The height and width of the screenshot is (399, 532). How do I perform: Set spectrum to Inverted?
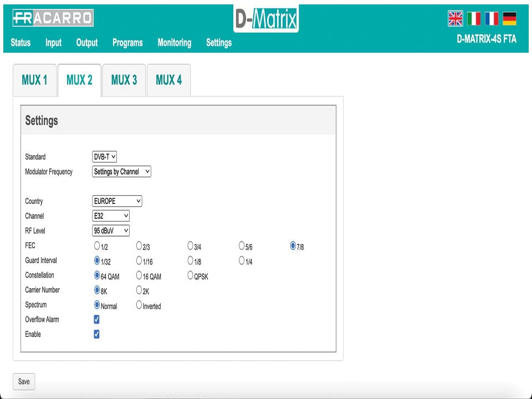tap(139, 305)
